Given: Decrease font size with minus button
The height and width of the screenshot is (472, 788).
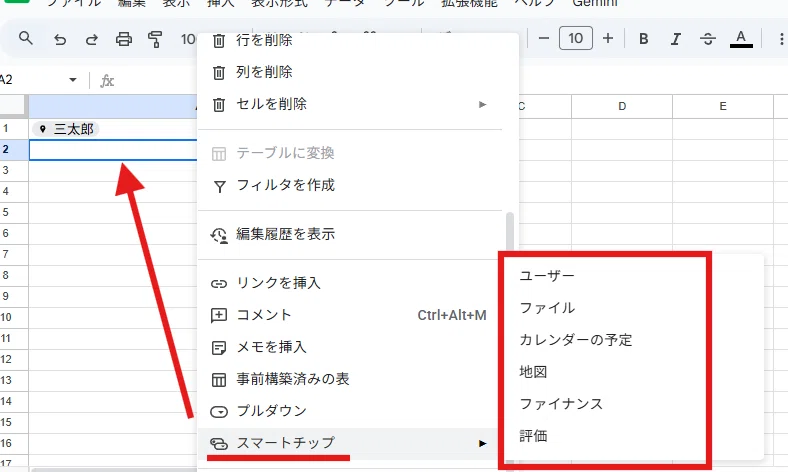Looking at the screenshot, I should (x=543, y=38).
